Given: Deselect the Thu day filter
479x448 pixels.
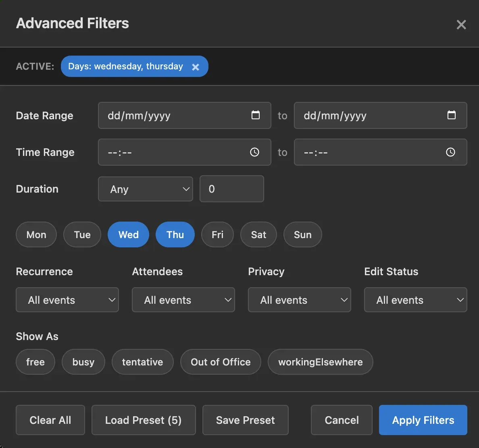Looking at the screenshot, I should pyautogui.click(x=175, y=234).
